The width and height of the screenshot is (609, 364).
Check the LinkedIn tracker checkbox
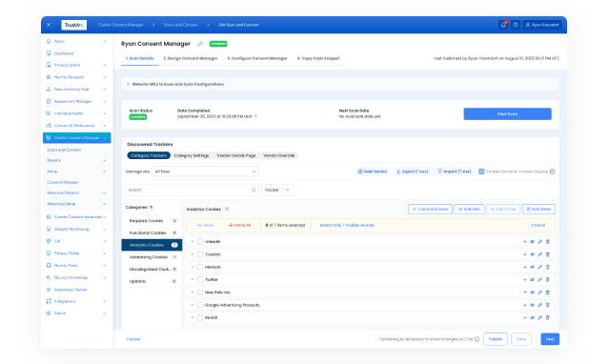pyautogui.click(x=200, y=242)
